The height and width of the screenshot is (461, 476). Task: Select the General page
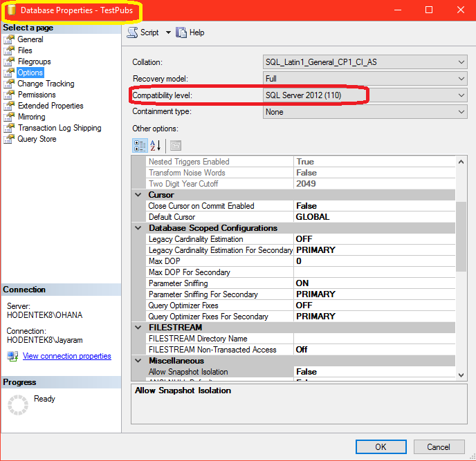[30, 39]
